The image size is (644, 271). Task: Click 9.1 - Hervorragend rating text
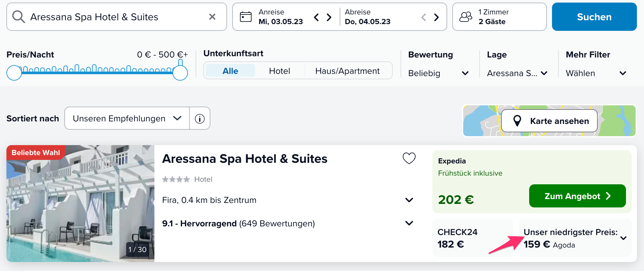pyautogui.click(x=199, y=223)
